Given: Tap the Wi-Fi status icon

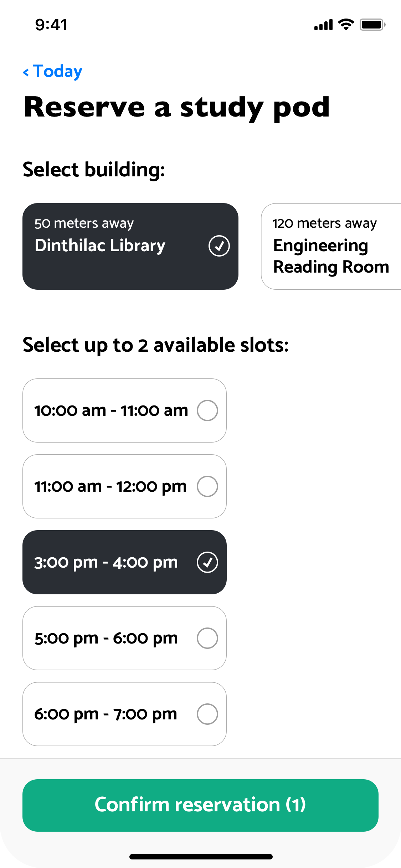Looking at the screenshot, I should point(345,25).
